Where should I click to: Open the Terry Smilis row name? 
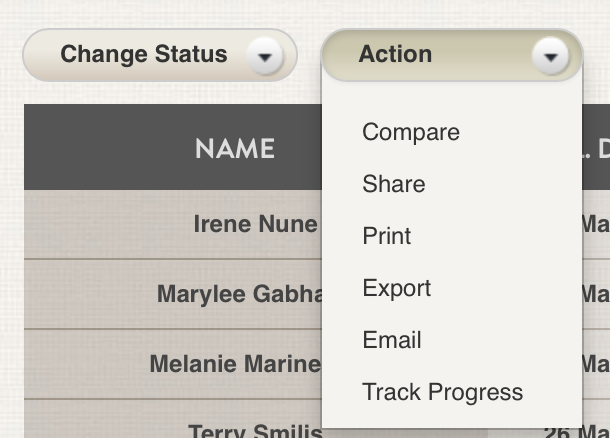[255, 430]
